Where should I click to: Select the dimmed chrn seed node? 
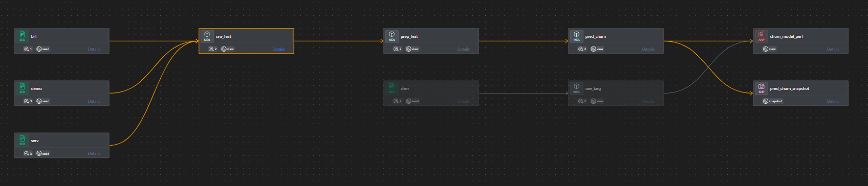[431, 93]
